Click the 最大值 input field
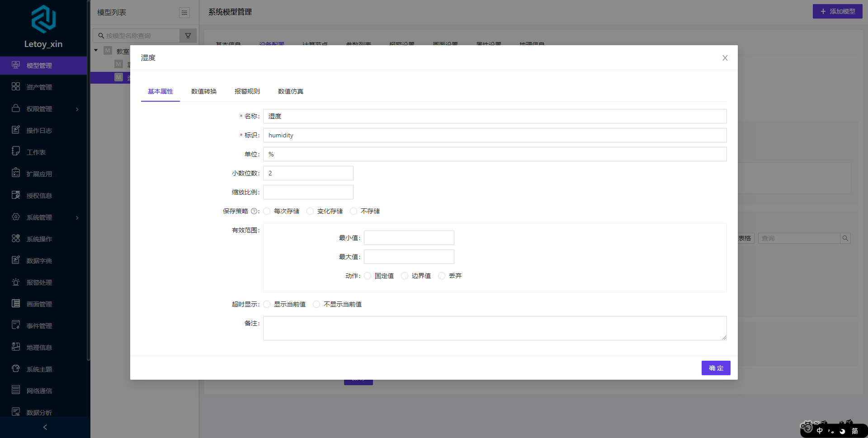This screenshot has height=438, width=868. pyautogui.click(x=409, y=257)
